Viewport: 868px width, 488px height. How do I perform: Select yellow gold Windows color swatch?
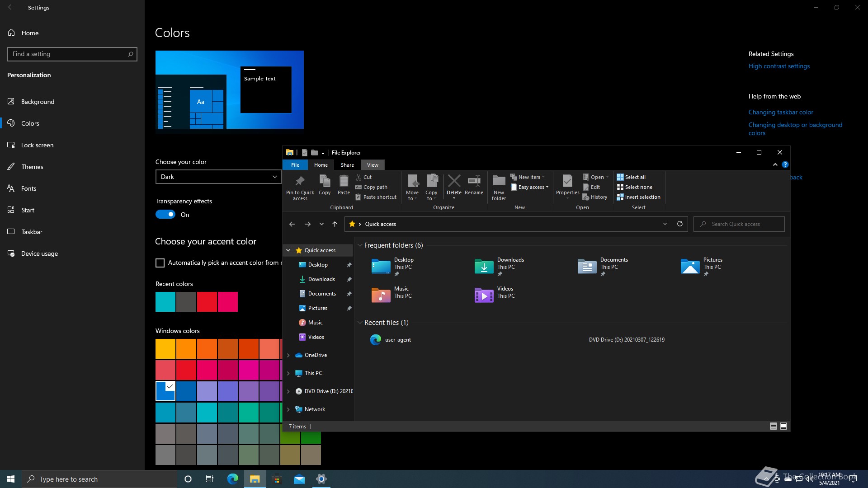(x=165, y=349)
